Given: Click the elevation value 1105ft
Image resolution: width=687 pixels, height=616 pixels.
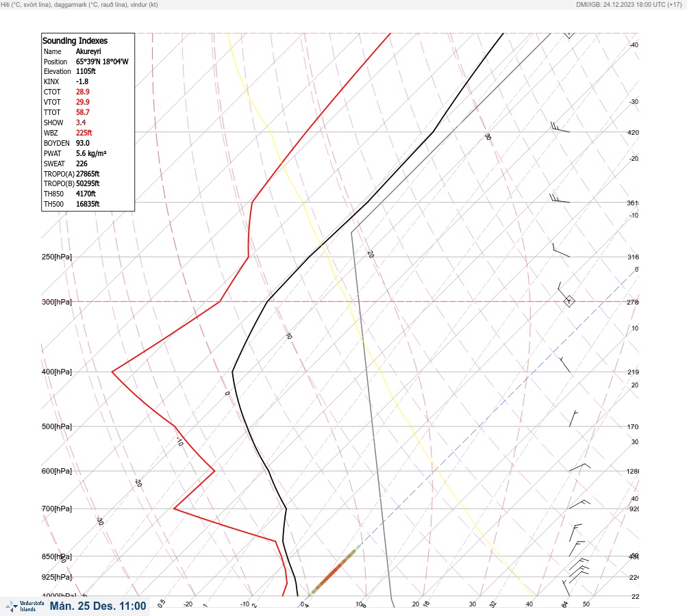Looking at the screenshot, I should (86, 71).
